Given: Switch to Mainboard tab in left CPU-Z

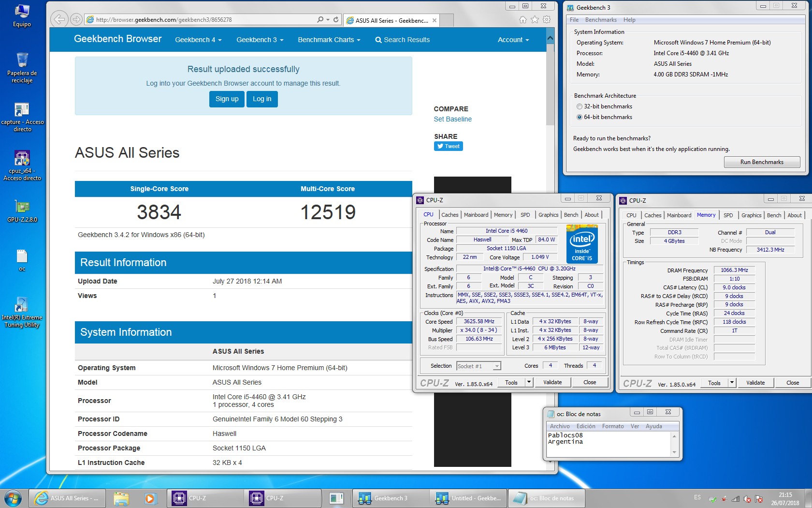Looking at the screenshot, I should (476, 215).
